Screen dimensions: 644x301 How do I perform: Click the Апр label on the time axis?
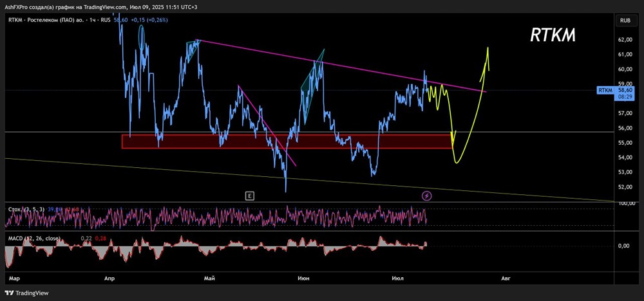(109, 279)
